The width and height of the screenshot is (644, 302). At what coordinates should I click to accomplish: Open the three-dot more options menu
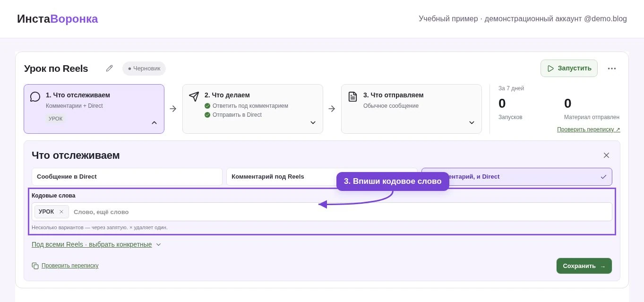pos(612,69)
